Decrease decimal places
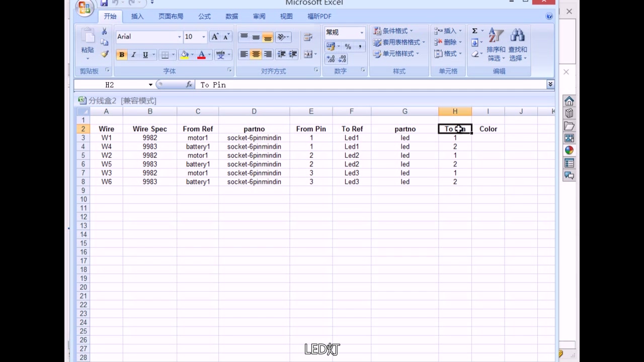 click(x=343, y=59)
